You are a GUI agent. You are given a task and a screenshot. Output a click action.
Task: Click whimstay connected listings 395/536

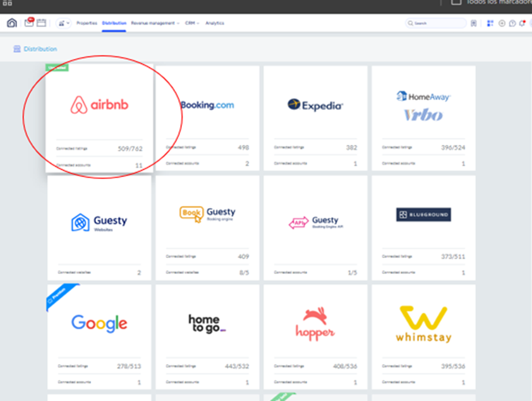[453, 366]
